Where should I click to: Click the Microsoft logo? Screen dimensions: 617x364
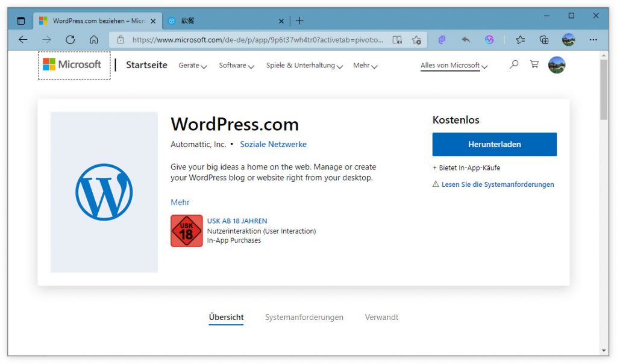pos(73,64)
